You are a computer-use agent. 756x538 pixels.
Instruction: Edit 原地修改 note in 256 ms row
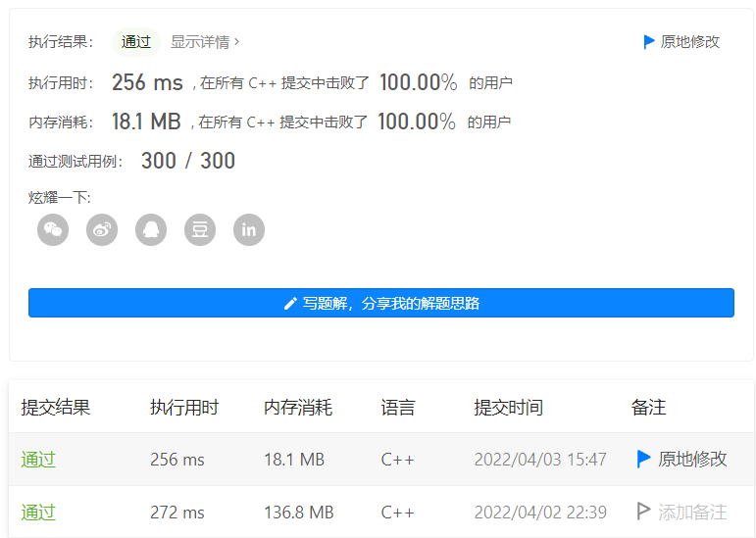tap(692, 459)
